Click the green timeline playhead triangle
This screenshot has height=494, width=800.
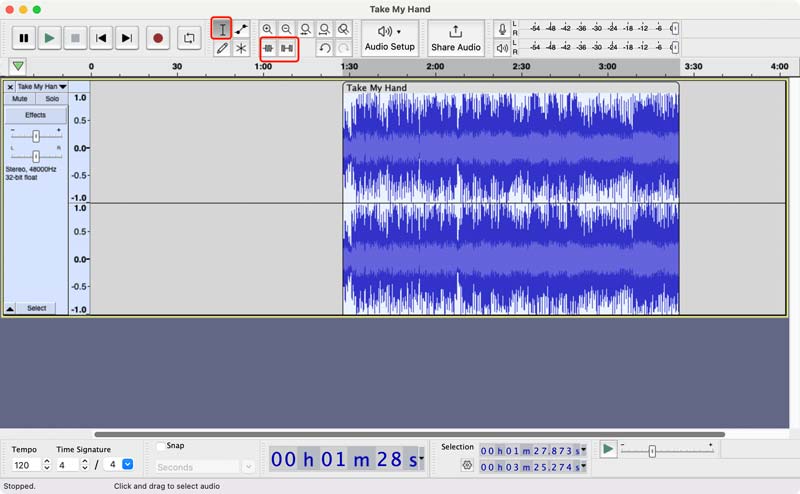click(18, 66)
